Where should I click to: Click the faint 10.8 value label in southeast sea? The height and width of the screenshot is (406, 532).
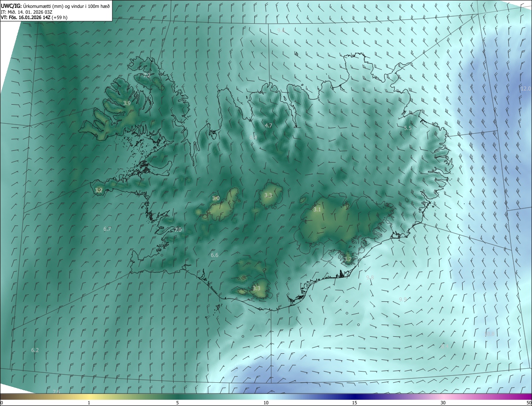click(489, 334)
